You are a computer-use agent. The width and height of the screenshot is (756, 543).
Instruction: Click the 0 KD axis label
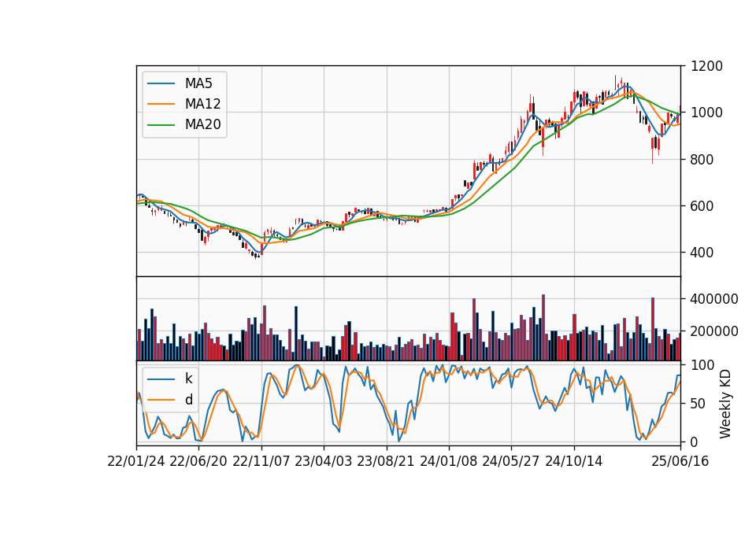[694, 441]
